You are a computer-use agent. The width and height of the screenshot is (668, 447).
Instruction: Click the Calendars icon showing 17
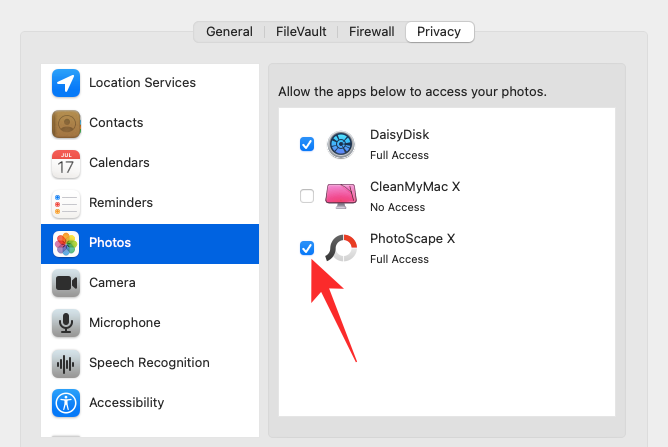pos(66,163)
